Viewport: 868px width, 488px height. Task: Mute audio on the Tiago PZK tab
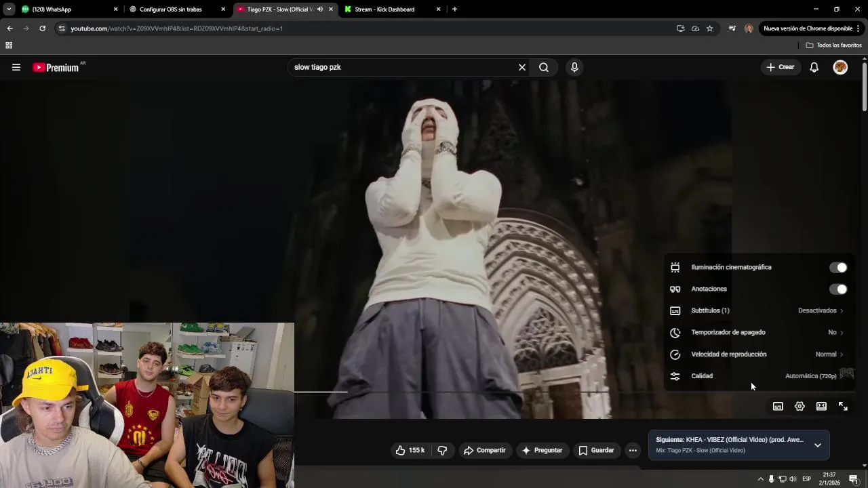[x=320, y=9]
